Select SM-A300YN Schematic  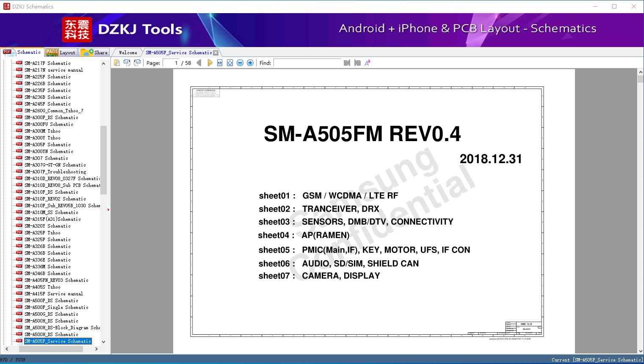[49, 151]
